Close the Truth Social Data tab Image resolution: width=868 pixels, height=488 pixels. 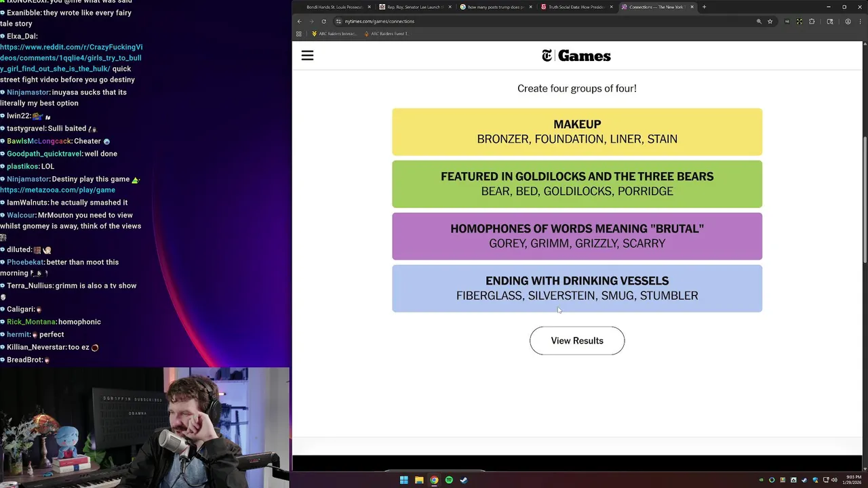point(611,7)
